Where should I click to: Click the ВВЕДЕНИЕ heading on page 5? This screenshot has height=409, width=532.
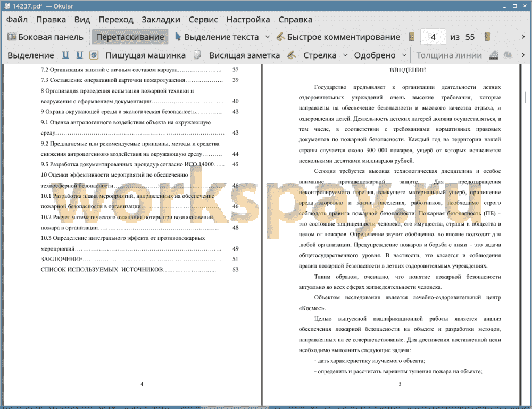[x=408, y=70]
